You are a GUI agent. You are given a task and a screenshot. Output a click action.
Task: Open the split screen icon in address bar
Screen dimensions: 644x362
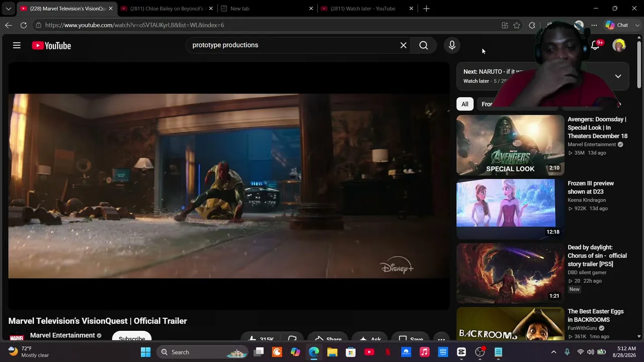click(x=505, y=25)
